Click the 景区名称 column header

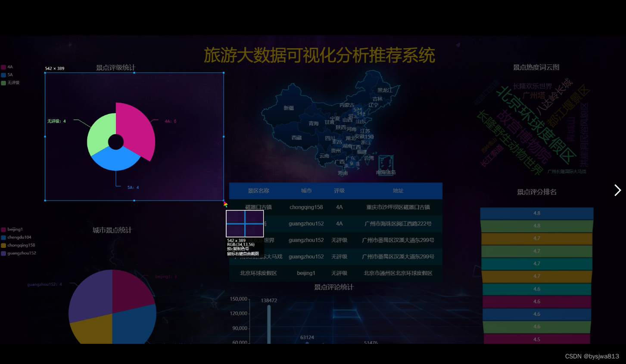click(x=258, y=191)
